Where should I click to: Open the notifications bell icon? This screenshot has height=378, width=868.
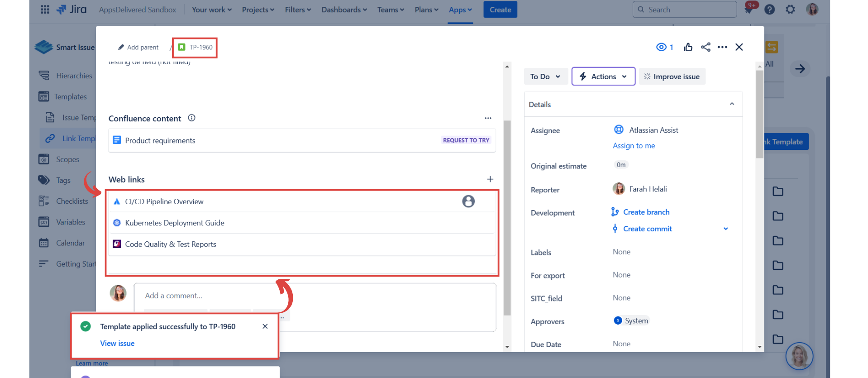tap(749, 10)
